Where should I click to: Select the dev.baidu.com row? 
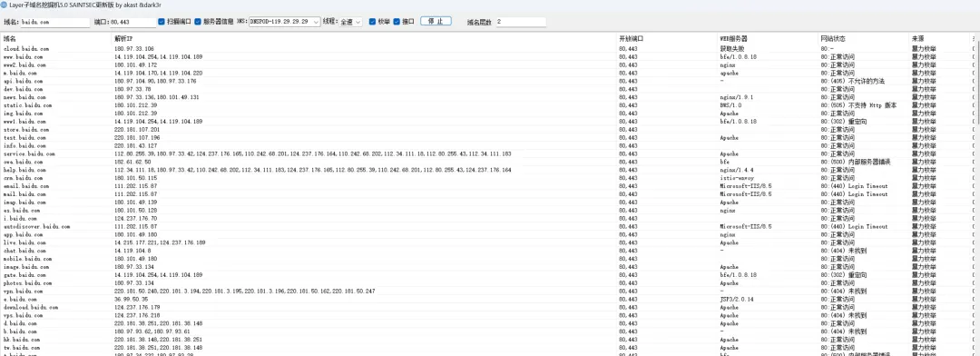click(487, 89)
